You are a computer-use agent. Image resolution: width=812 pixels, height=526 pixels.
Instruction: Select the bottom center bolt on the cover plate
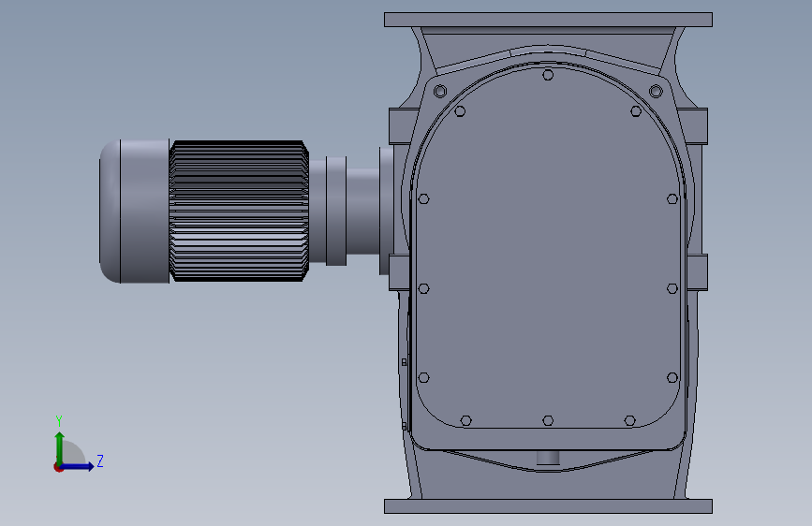pos(548,420)
